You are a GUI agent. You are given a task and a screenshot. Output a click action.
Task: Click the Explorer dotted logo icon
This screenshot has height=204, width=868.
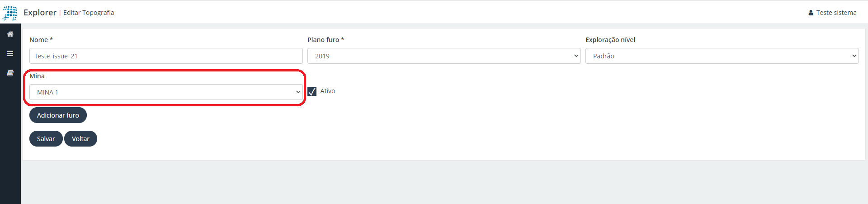[10, 13]
